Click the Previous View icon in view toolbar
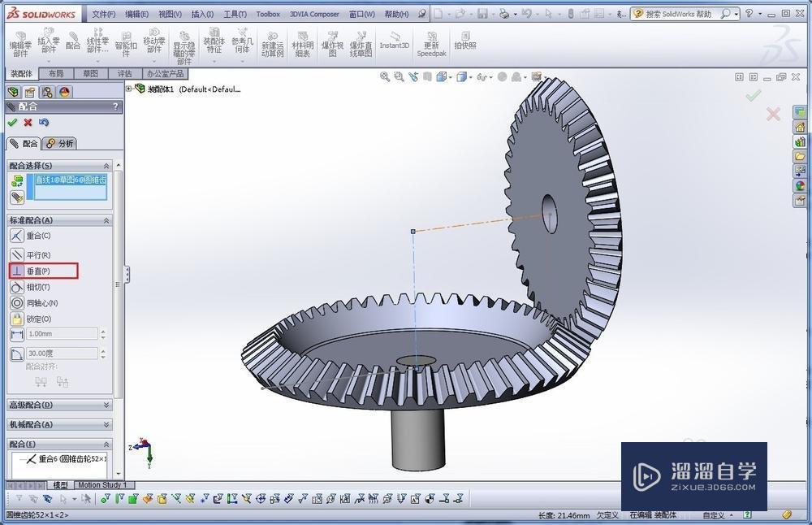Image resolution: width=812 pixels, height=525 pixels. tap(412, 76)
